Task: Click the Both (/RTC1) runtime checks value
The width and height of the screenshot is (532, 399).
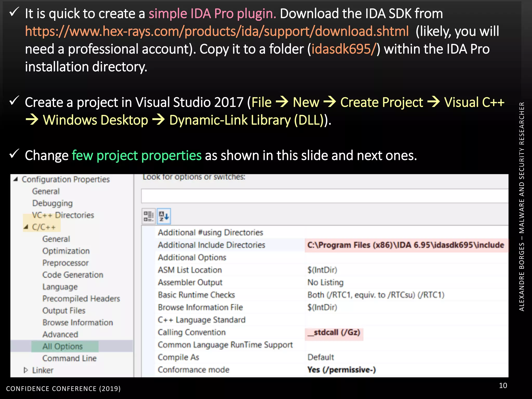Action: (x=376, y=295)
